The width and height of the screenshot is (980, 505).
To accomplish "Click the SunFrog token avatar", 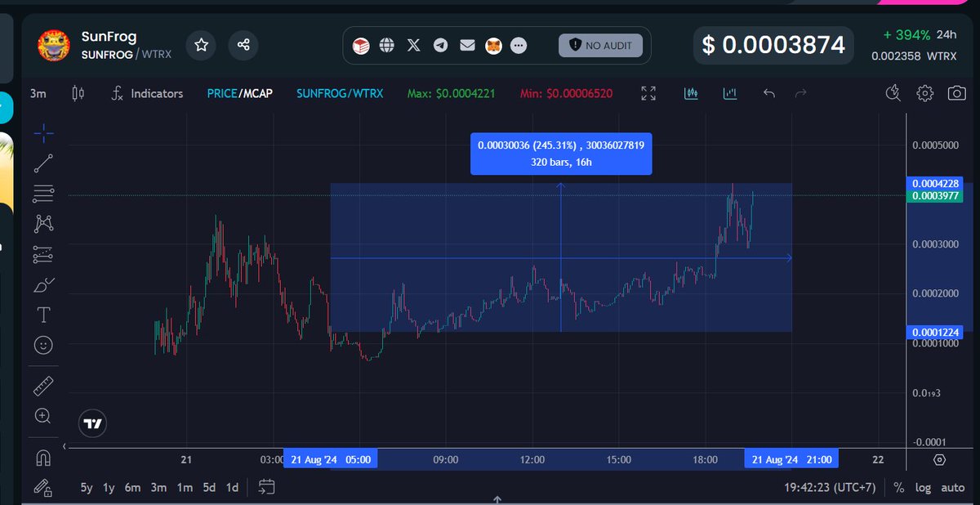I will point(54,45).
